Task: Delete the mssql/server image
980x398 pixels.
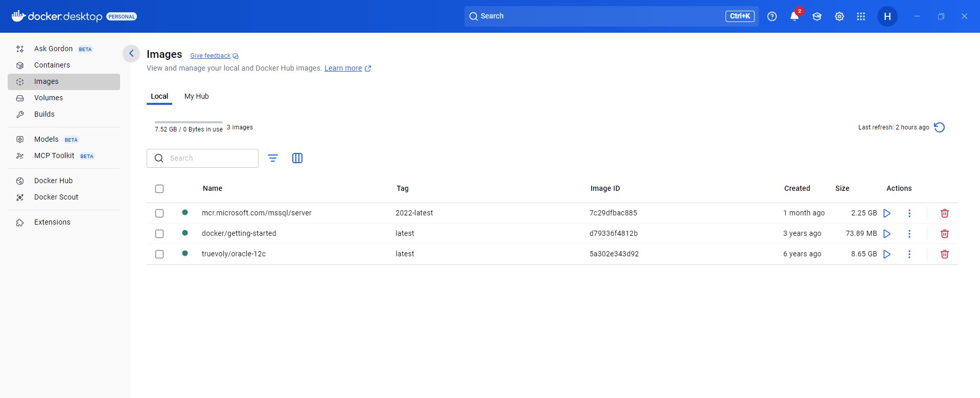Action: click(x=945, y=213)
